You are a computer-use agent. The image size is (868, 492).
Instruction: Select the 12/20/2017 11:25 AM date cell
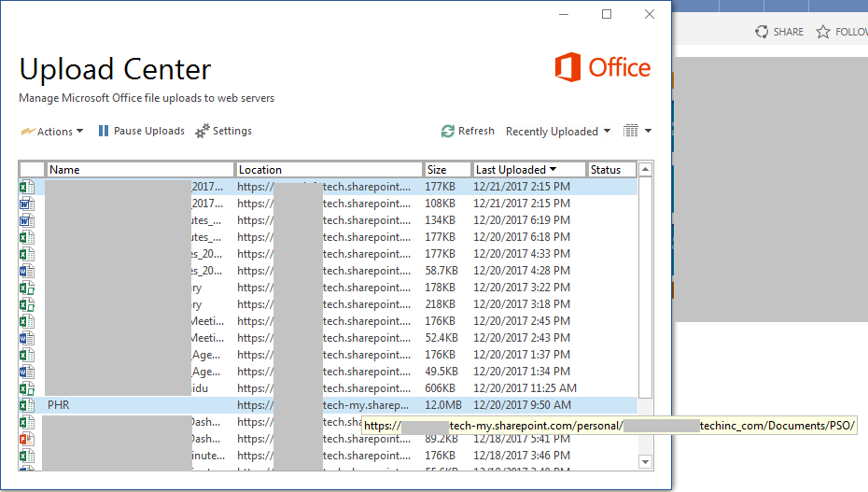(x=525, y=388)
